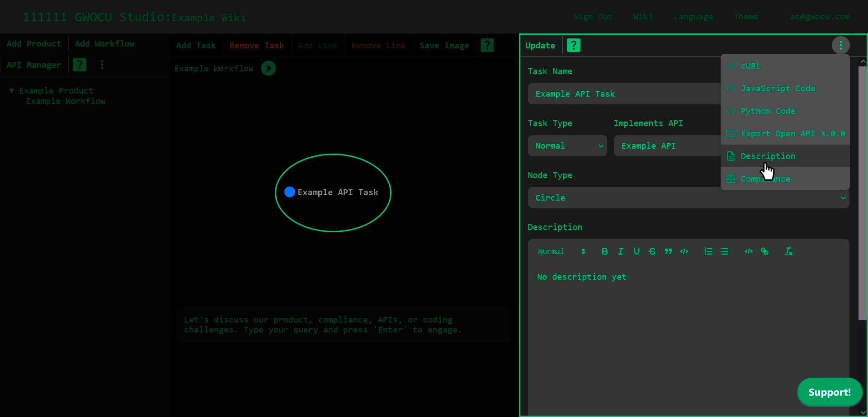Click the right panel vertical scrollbar thumb
This screenshot has height=417, width=868.
click(x=863, y=193)
